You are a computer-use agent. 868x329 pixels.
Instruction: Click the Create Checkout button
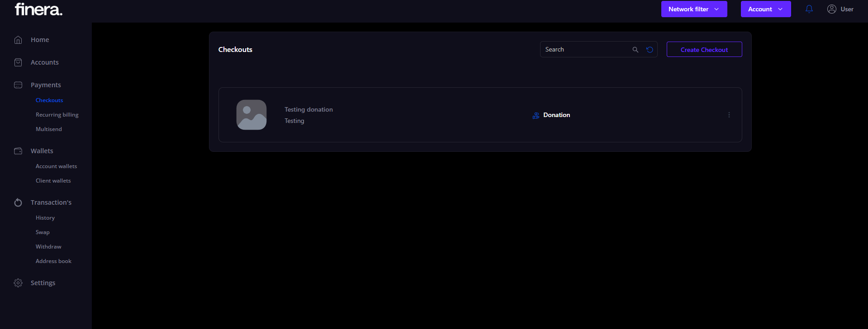[x=704, y=50]
